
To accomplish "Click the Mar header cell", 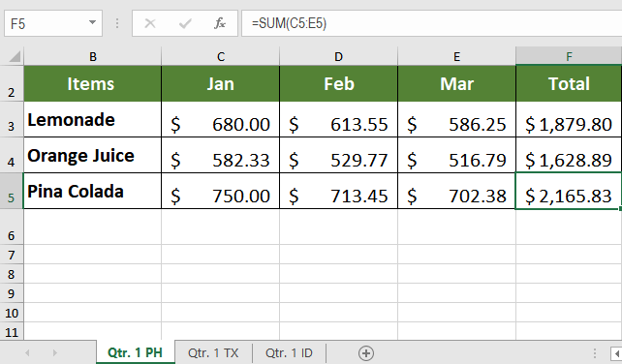I will click(456, 83).
